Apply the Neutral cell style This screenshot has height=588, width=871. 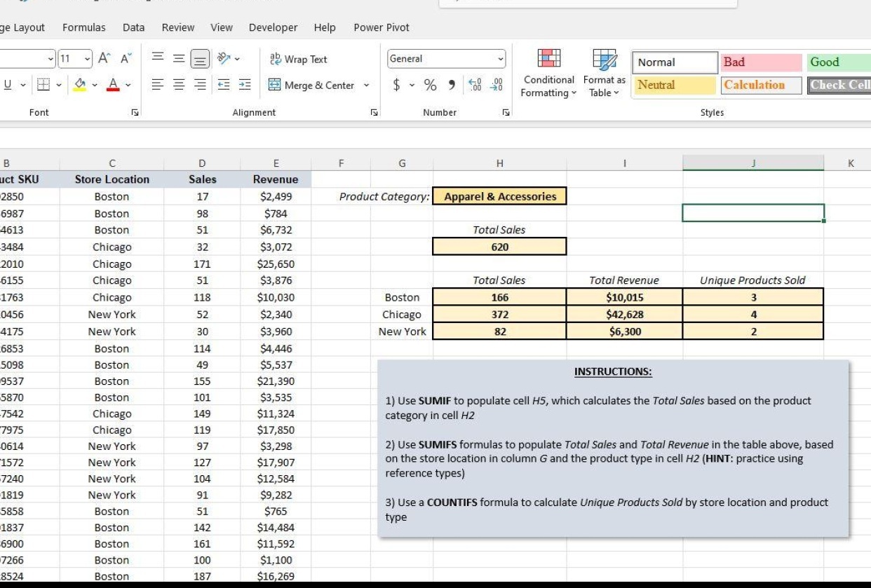tap(675, 85)
